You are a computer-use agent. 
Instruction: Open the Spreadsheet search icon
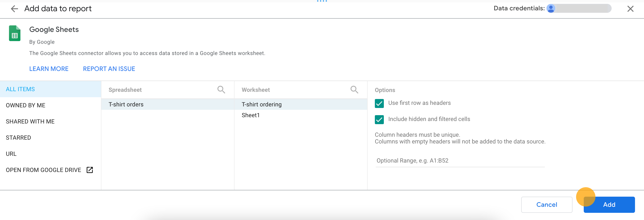[221, 90]
